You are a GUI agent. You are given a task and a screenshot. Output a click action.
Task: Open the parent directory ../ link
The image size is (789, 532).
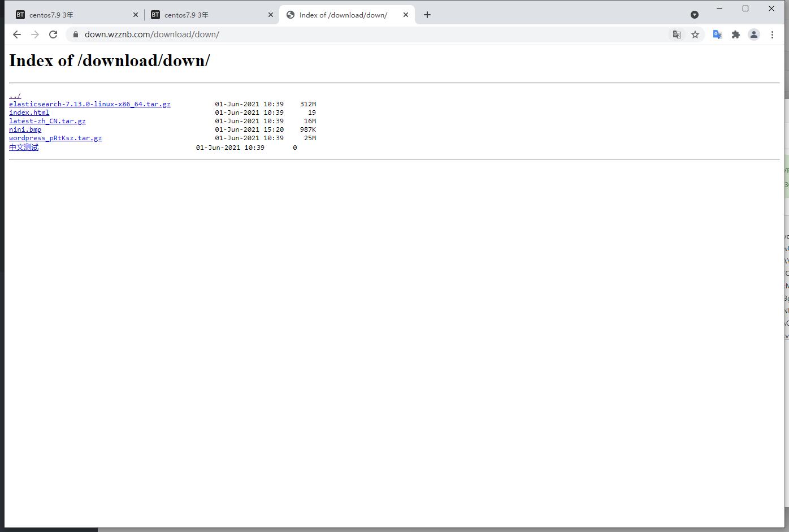point(15,96)
